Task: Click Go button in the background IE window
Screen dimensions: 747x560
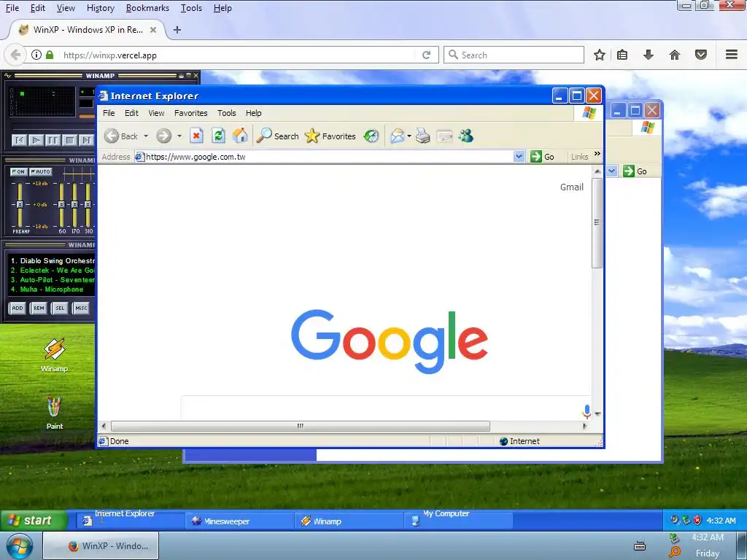Action: point(635,171)
